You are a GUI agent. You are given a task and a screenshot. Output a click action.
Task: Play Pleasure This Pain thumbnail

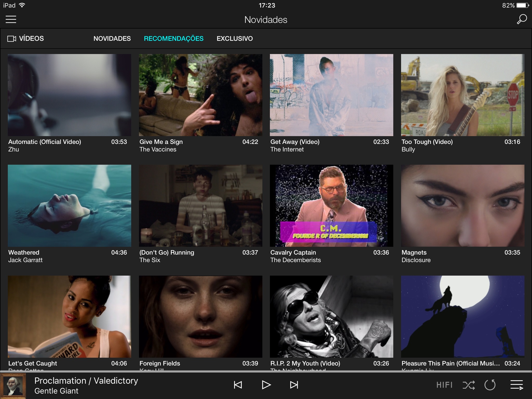(x=463, y=317)
